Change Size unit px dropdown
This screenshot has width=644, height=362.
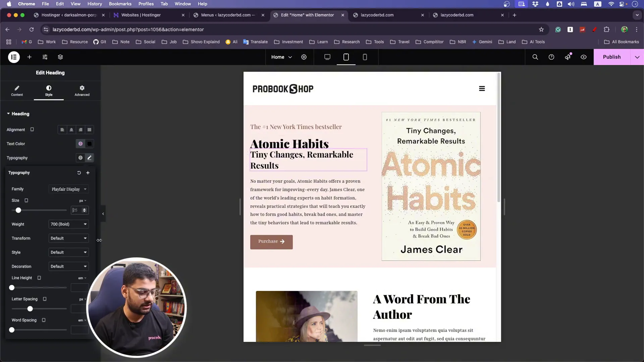tap(83, 201)
